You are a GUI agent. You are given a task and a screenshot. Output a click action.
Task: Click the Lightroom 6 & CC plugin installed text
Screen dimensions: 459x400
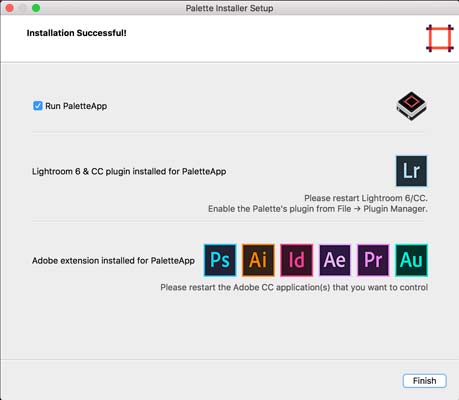click(129, 171)
